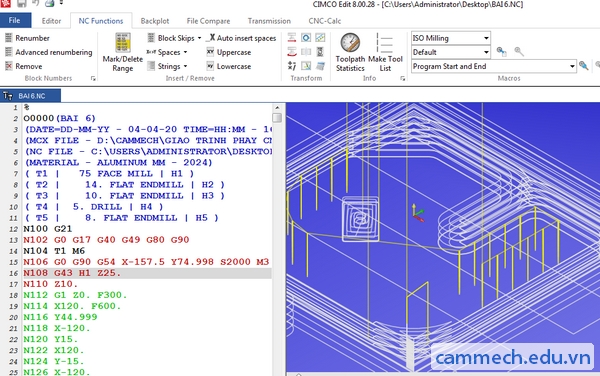Click line 'N104 T1 M6'

coord(54,251)
